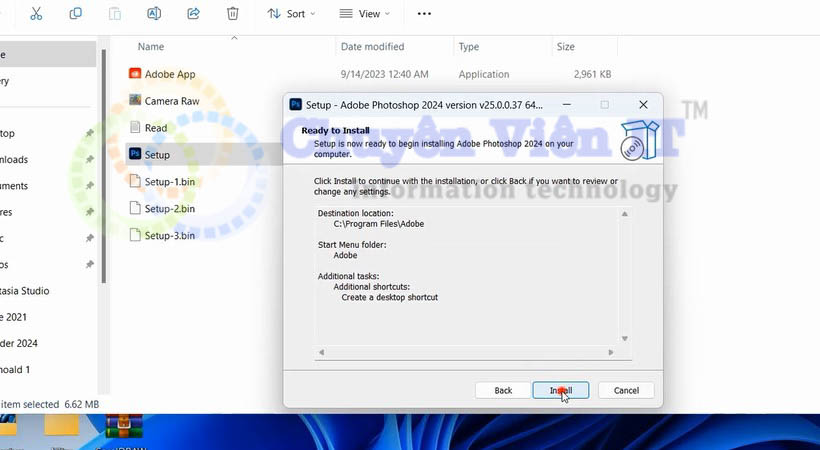820x450 pixels.
Task: Click the Paste icon in Explorer toolbar
Action: click(x=115, y=14)
